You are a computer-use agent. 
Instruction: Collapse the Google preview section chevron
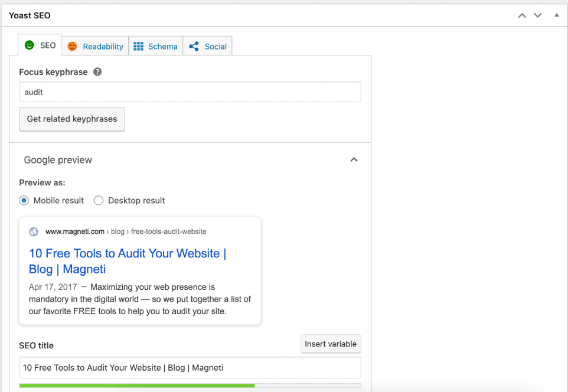[354, 159]
